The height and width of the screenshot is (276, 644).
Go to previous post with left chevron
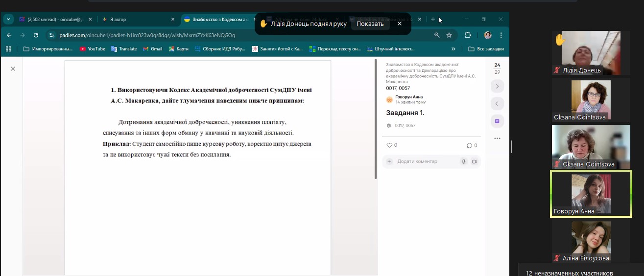click(497, 104)
